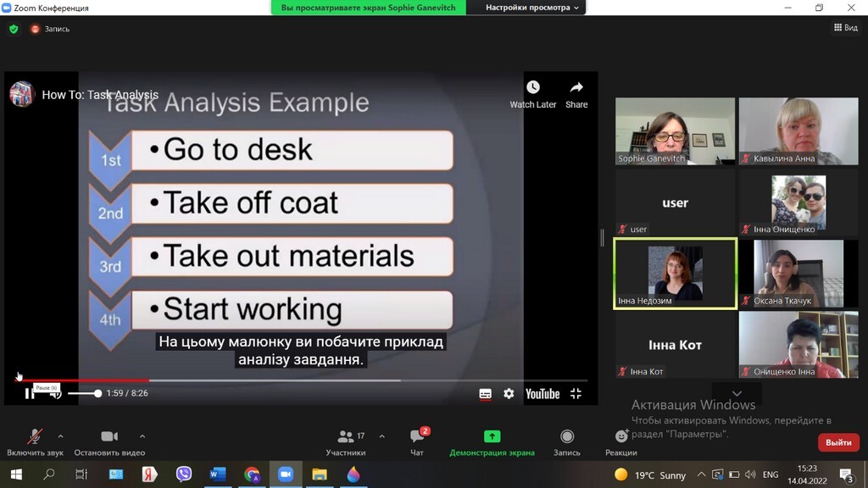Click weather widget 19°C Sunny
Viewport: 868px width, 488px height.
650,474
